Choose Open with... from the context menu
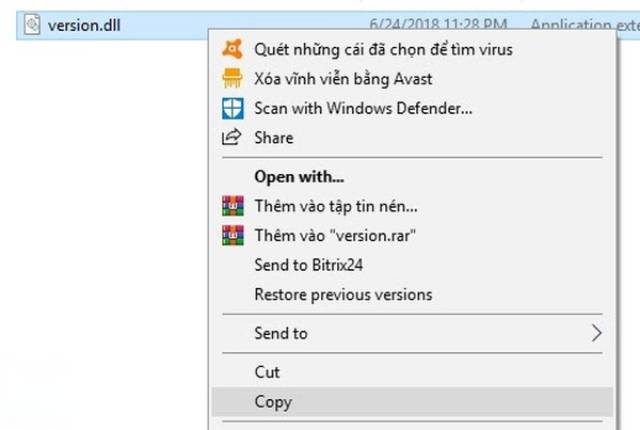 tap(299, 177)
